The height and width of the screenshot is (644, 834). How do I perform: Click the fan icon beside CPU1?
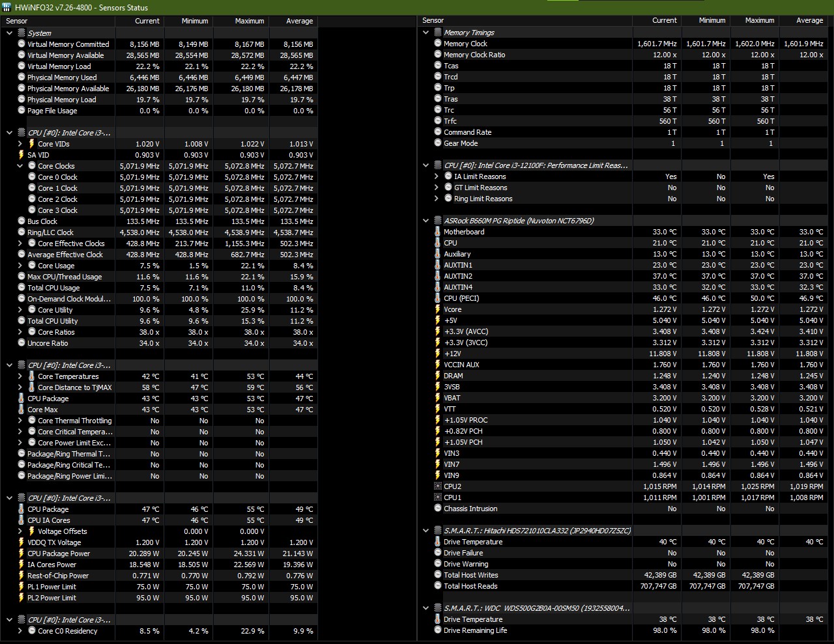click(x=438, y=497)
